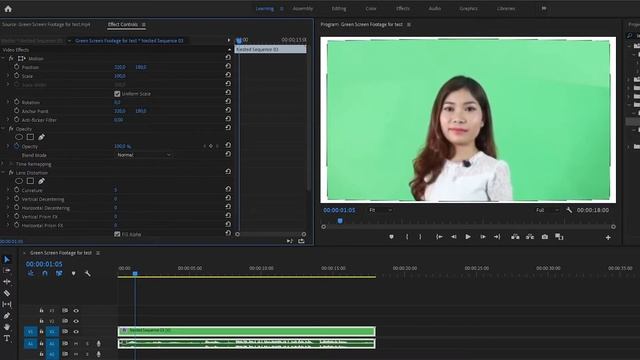Toggle V2 track output eye
Viewport: 640px width, 360px height.
pyautogui.click(x=76, y=321)
